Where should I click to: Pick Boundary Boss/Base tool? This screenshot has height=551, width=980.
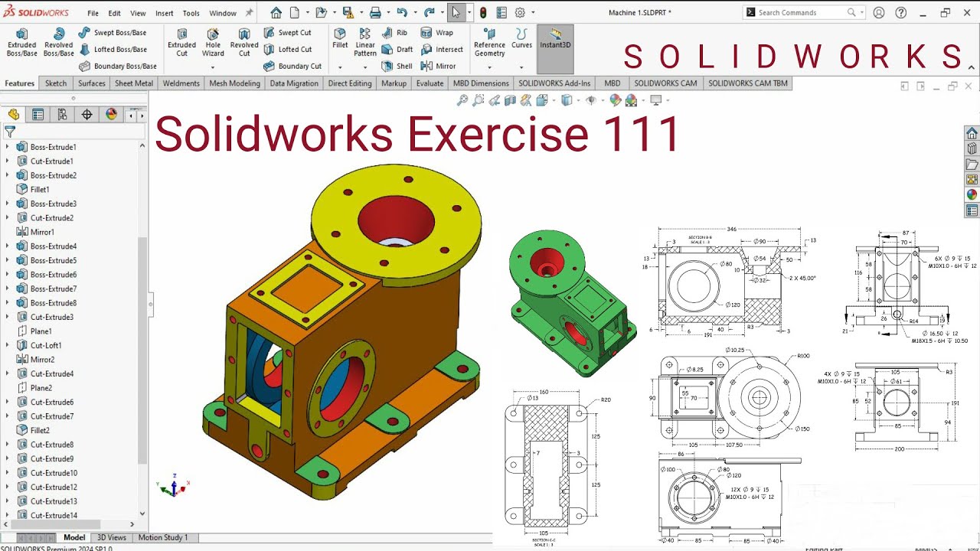[x=118, y=67]
